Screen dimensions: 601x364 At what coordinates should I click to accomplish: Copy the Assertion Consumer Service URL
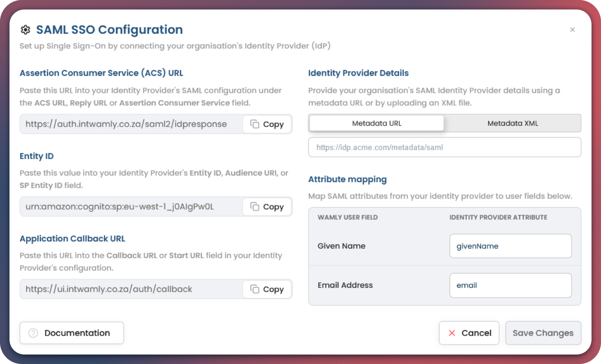coord(267,124)
